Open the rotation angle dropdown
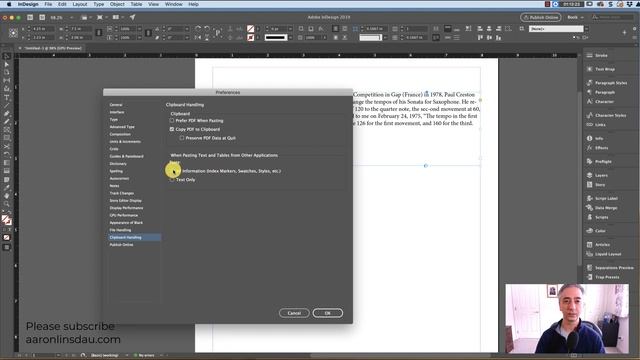Image resolution: width=640 pixels, height=360 pixels. [x=187, y=29]
